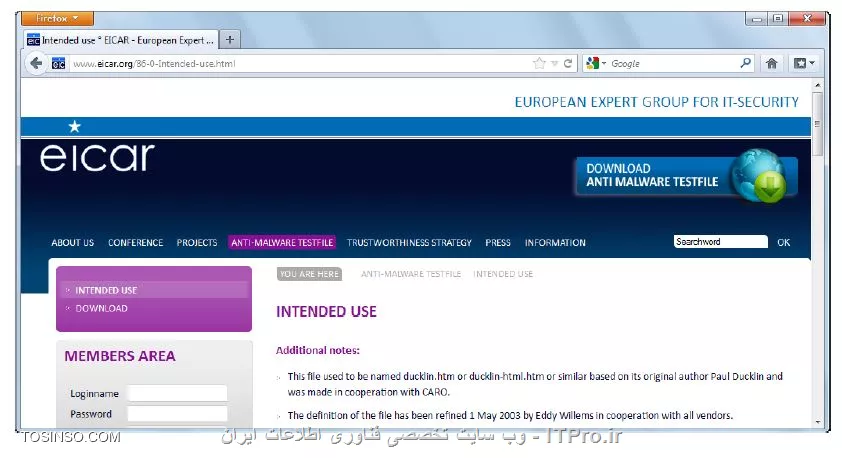Click ANTI-MALWARE TESTFILE breadcrumb link

coord(411,274)
